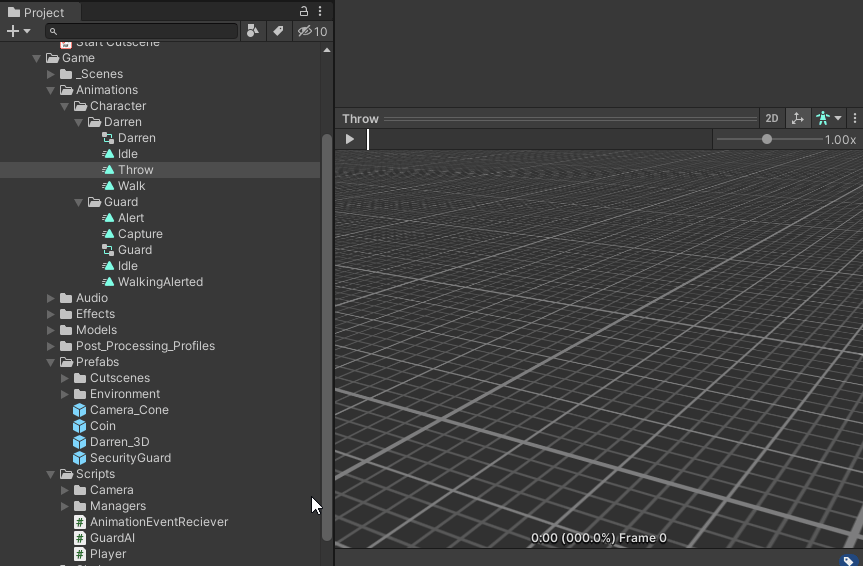This screenshot has width=863, height=566.
Task: Toggle 2D preview mode
Action: [x=772, y=118]
